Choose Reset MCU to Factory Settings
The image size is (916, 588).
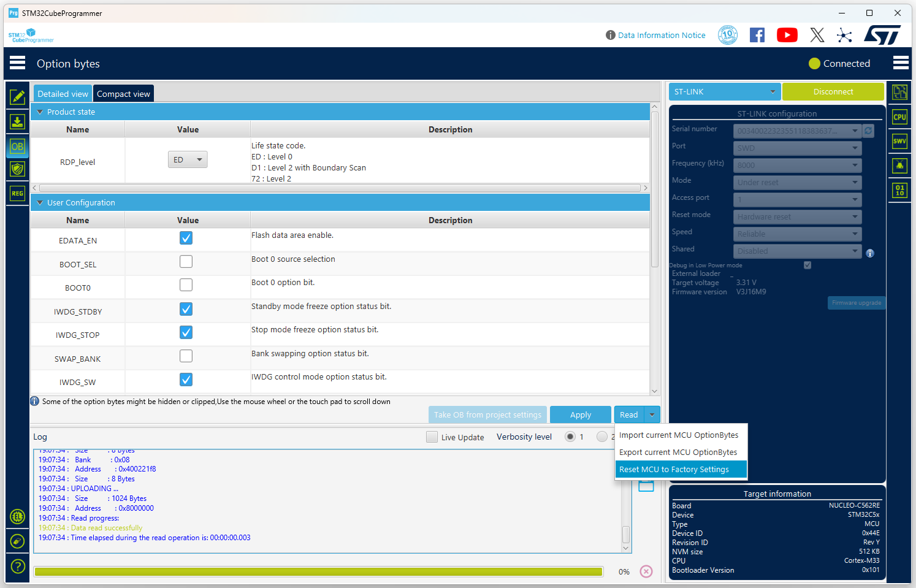[x=681, y=470]
